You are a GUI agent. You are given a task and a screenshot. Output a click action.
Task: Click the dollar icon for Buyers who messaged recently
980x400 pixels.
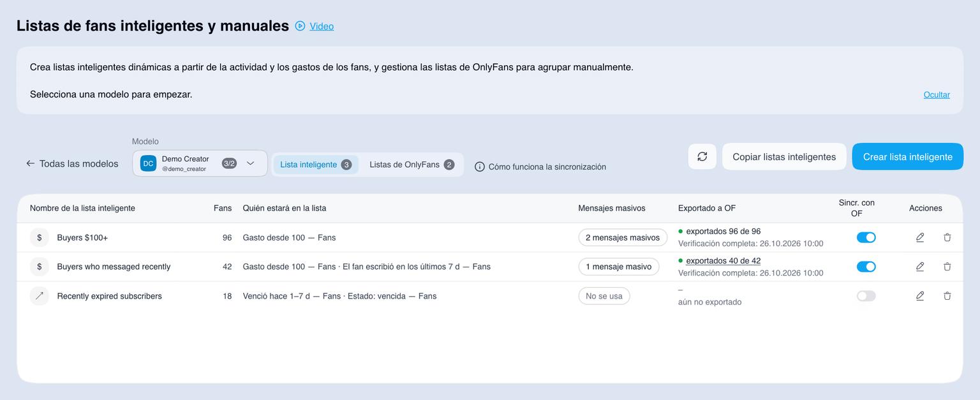(x=40, y=267)
